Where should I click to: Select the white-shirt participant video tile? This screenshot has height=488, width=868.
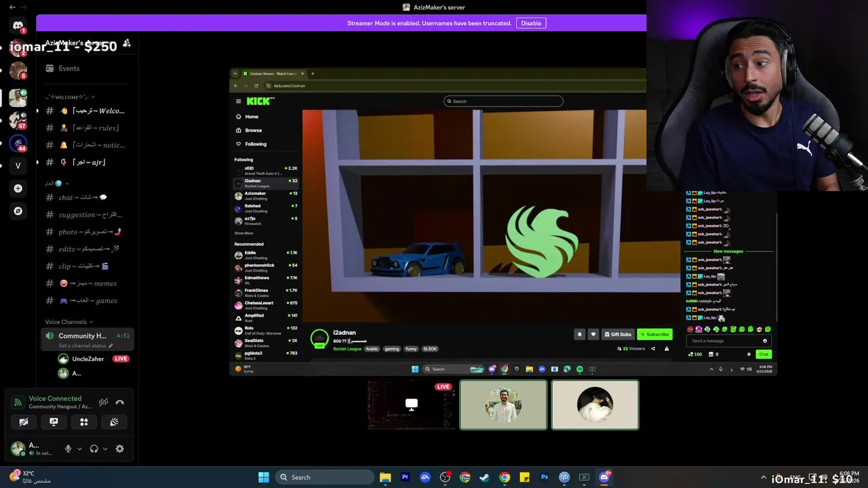click(503, 405)
